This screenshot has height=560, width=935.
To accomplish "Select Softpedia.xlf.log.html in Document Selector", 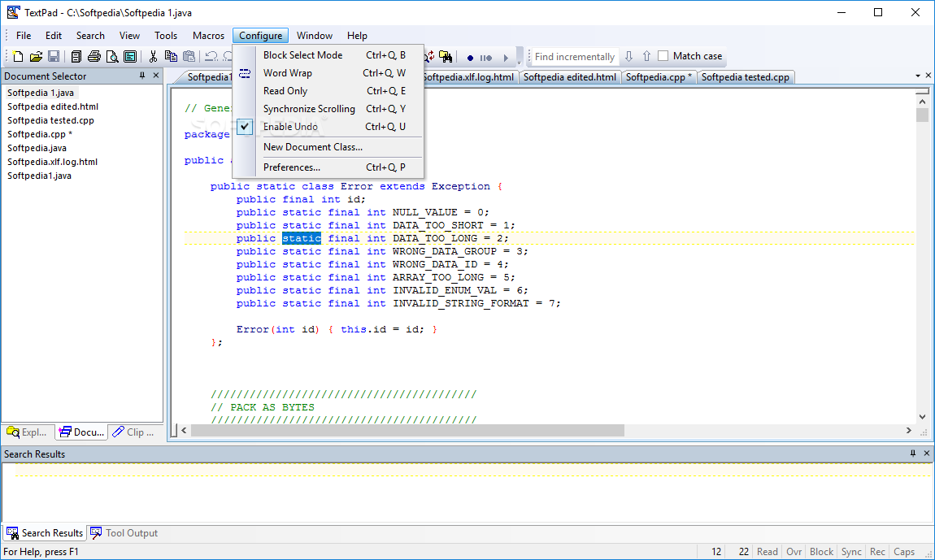I will point(53,162).
